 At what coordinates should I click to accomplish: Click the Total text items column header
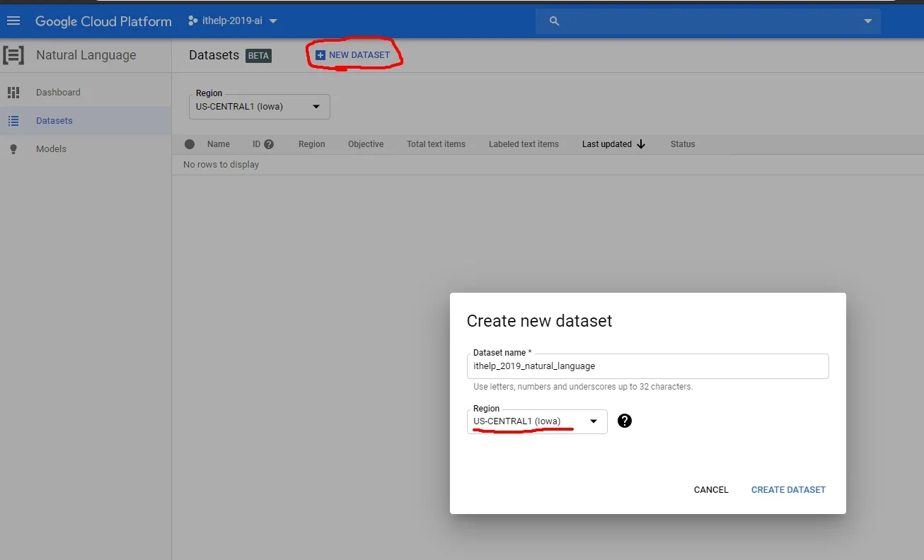436,144
